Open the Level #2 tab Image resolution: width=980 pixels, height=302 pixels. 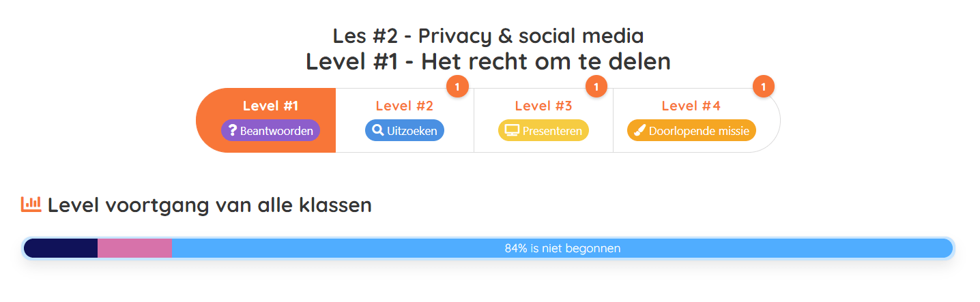click(x=405, y=120)
